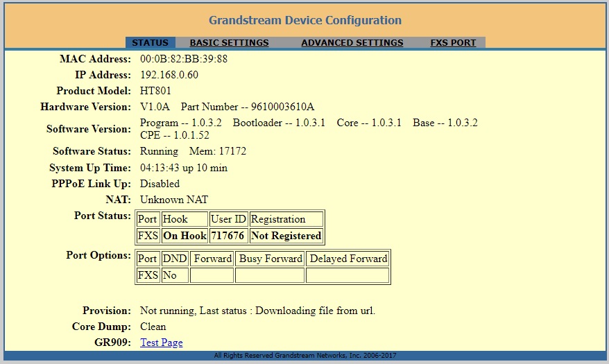Screen dimensions: 609x364
Task: Open the GR909 Test Page link
Action: click(x=162, y=343)
